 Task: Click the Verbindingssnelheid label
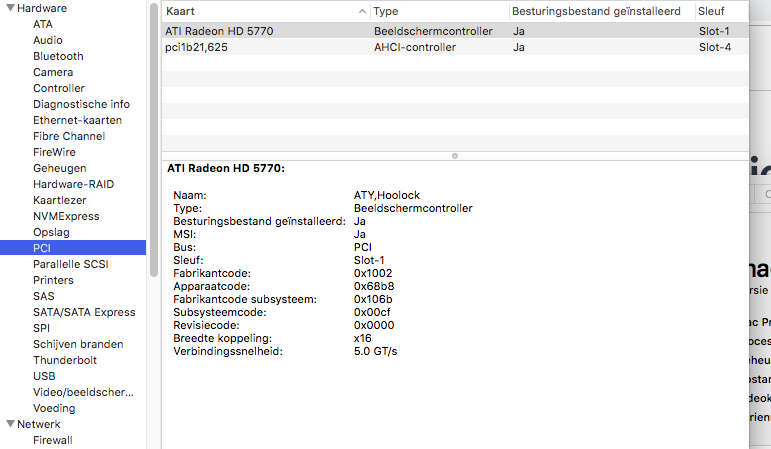tap(228, 351)
